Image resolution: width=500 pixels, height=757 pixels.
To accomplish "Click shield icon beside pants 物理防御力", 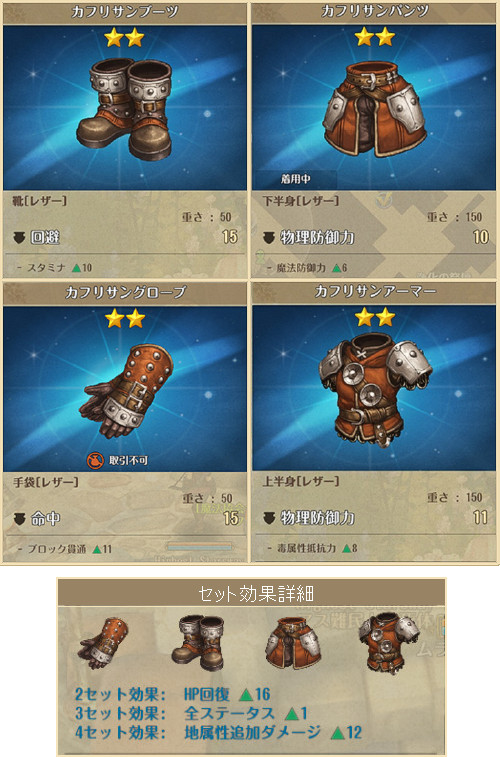I will click(269, 238).
